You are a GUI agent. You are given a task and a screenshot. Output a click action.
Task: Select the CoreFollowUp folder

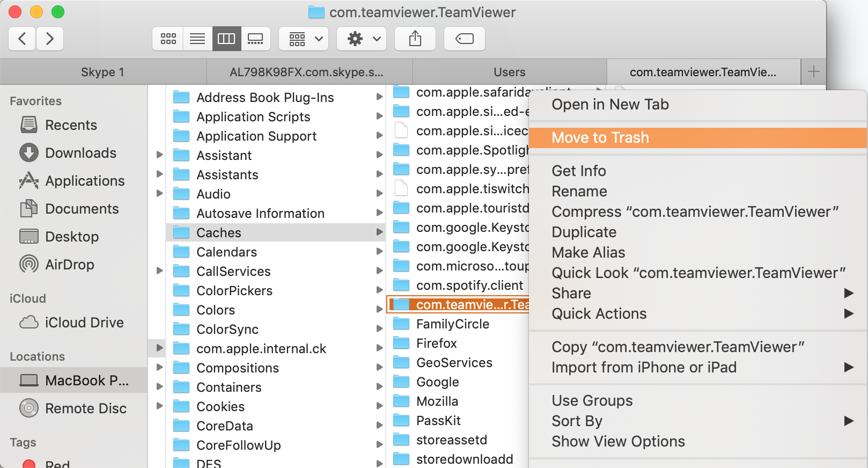(x=276, y=445)
